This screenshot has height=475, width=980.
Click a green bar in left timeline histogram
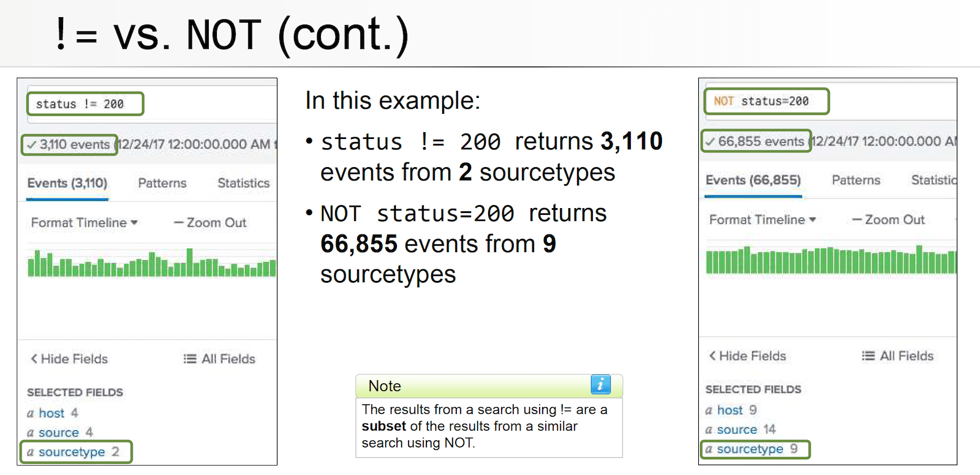click(189, 263)
